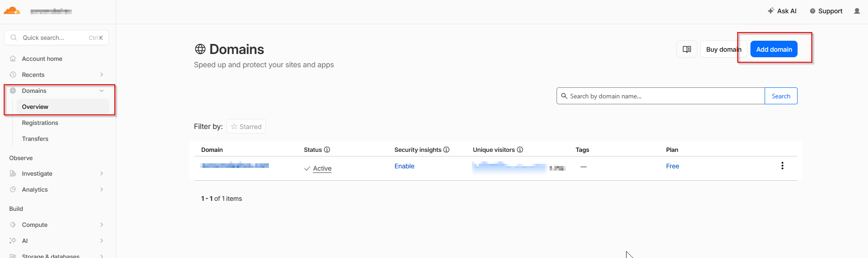The height and width of the screenshot is (258, 868).
Task: Toggle the Starred filter
Action: [x=246, y=127]
